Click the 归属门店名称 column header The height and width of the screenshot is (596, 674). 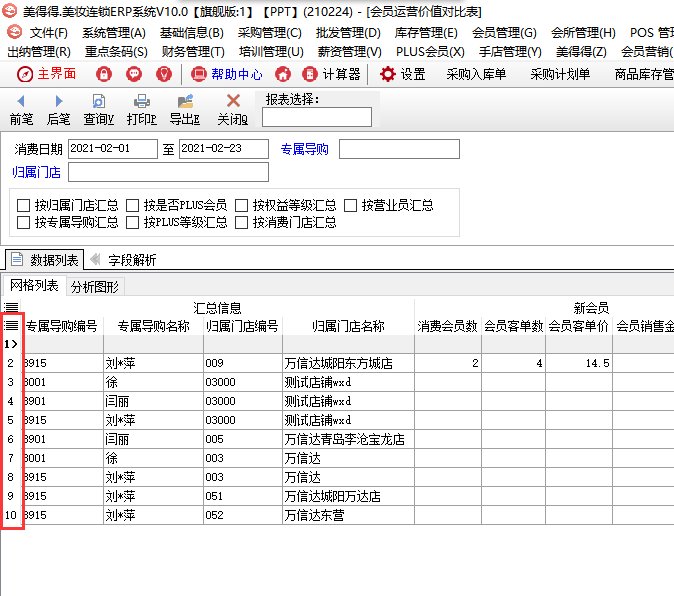coord(348,326)
